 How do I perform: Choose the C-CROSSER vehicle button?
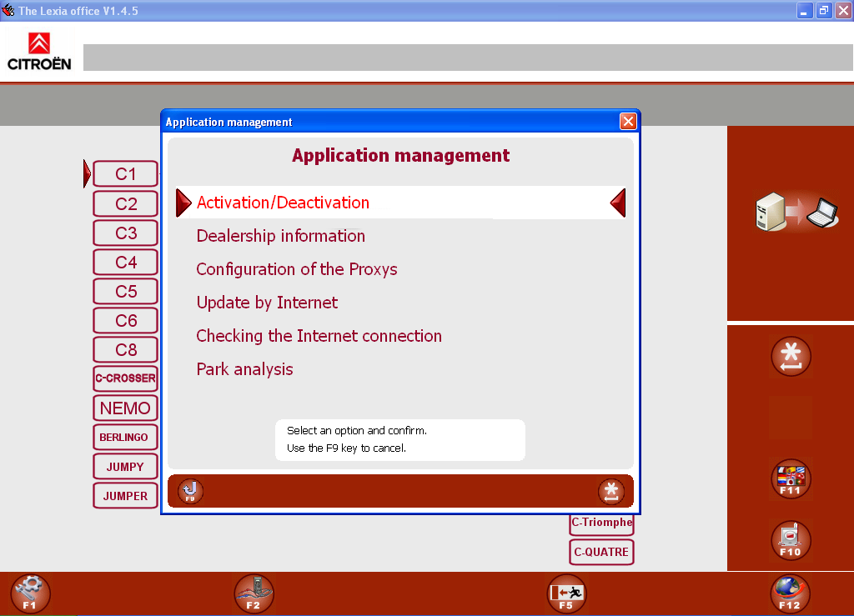(x=126, y=378)
